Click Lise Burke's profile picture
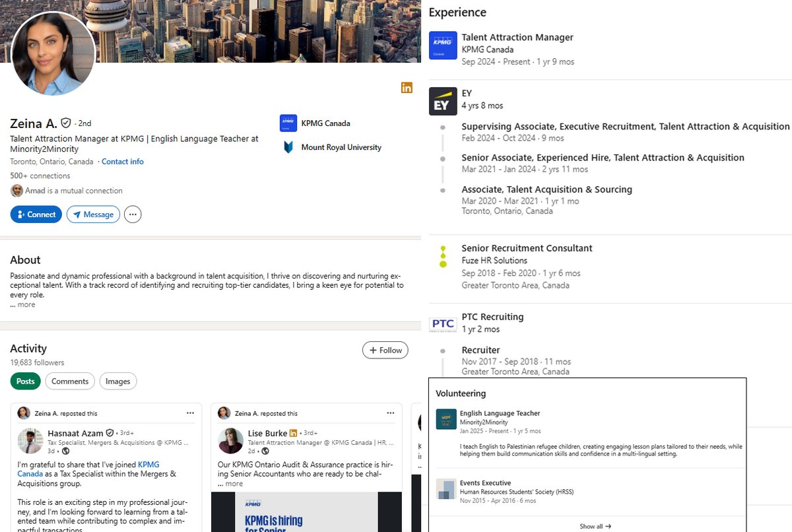The height and width of the screenshot is (532, 792). pyautogui.click(x=230, y=441)
